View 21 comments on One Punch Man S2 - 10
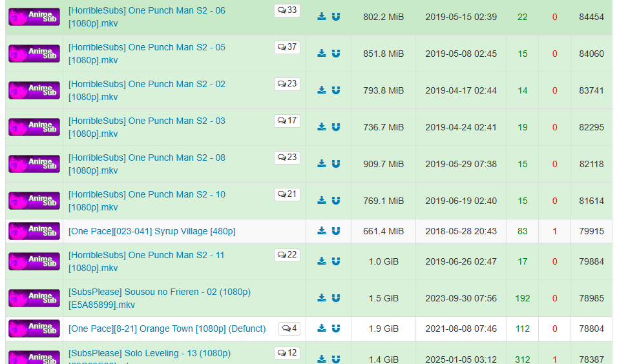 click(288, 194)
